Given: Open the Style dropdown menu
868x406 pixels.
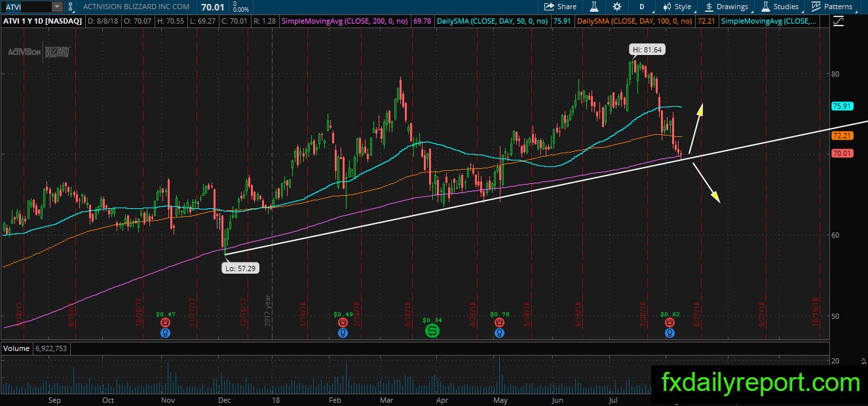Looking at the screenshot, I should pos(677,7).
